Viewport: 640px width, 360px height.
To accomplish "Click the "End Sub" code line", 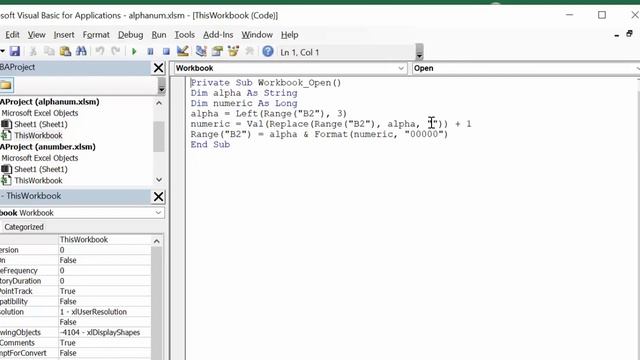I will [x=210, y=144].
